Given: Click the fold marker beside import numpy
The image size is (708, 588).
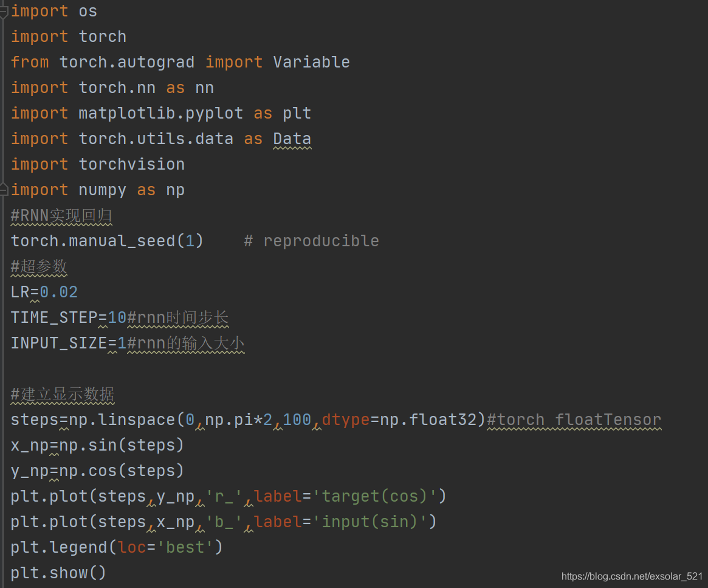Looking at the screenshot, I should (4, 190).
